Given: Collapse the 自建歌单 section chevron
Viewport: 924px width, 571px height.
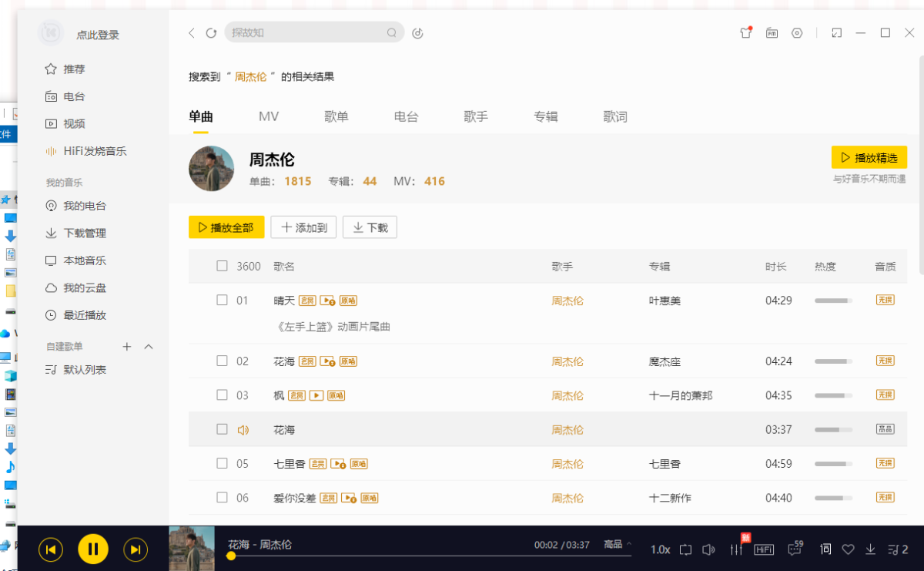Looking at the screenshot, I should click(x=149, y=347).
